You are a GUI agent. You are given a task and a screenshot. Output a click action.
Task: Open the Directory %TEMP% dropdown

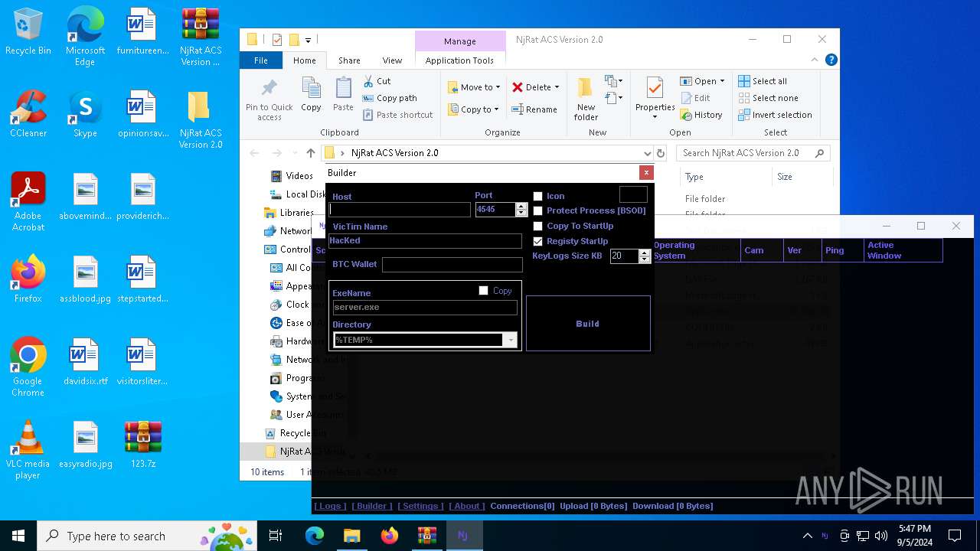[x=511, y=340]
